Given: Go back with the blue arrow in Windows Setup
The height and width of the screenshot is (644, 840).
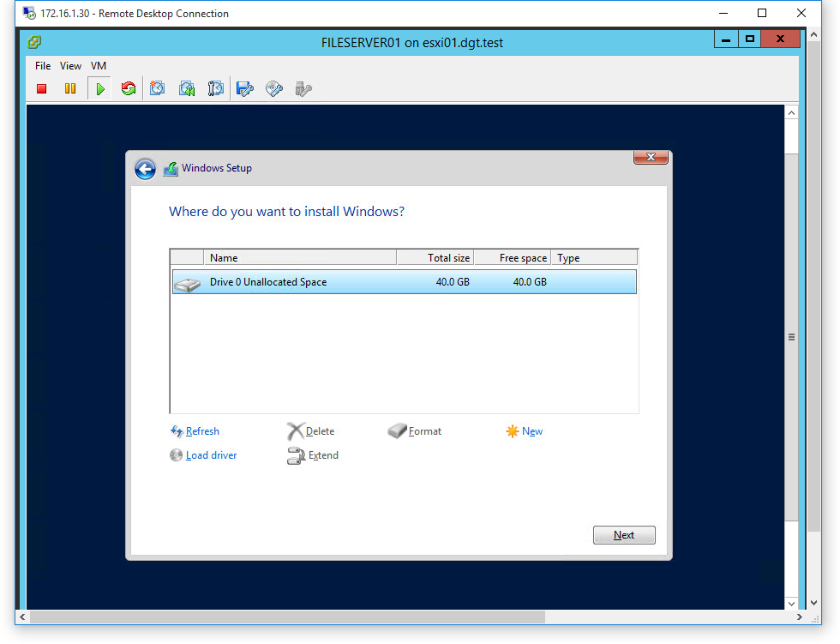Looking at the screenshot, I should [x=145, y=169].
